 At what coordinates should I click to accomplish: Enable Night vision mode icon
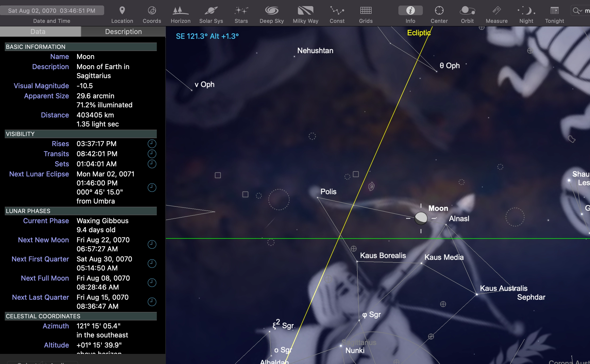click(526, 11)
